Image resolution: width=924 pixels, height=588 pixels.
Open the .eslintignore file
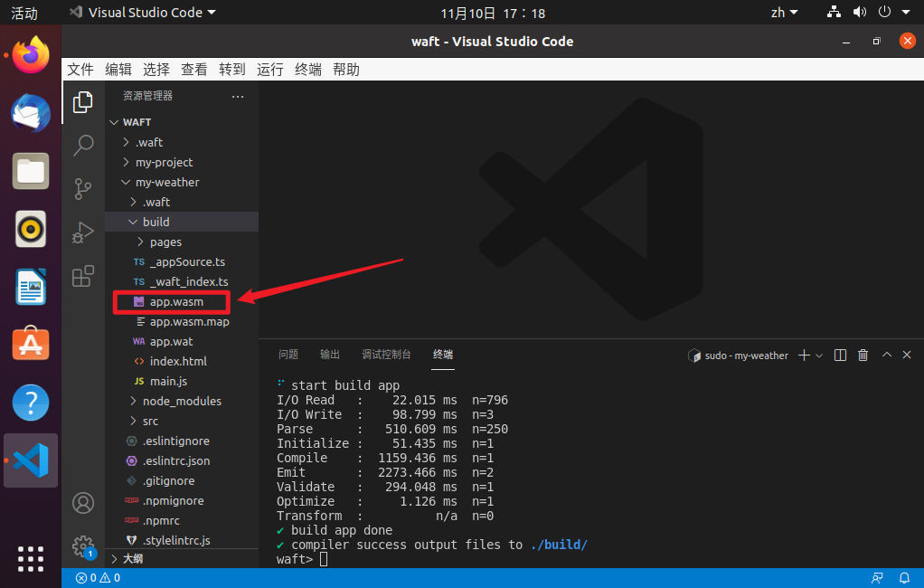point(182,441)
